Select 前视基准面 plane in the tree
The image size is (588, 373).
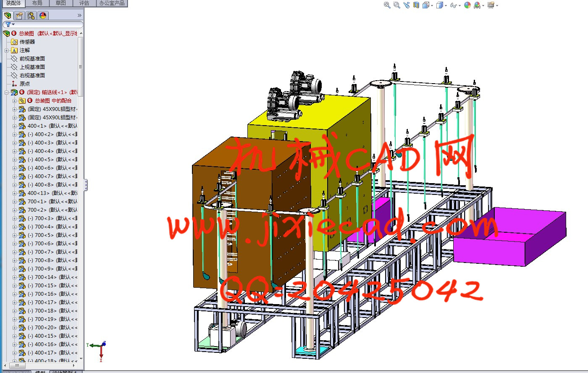(x=32, y=59)
